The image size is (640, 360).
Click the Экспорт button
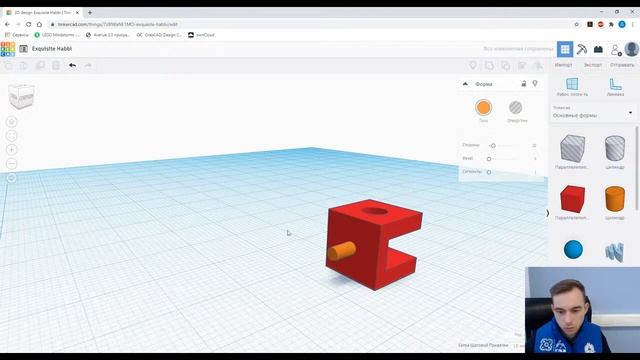click(593, 65)
